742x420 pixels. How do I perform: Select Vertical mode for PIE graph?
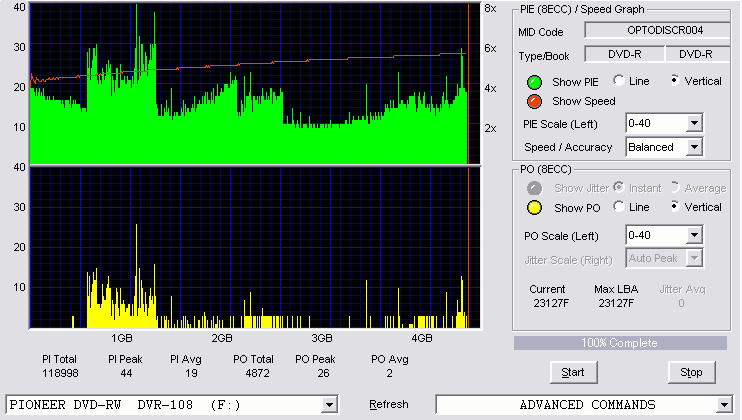tap(675, 80)
